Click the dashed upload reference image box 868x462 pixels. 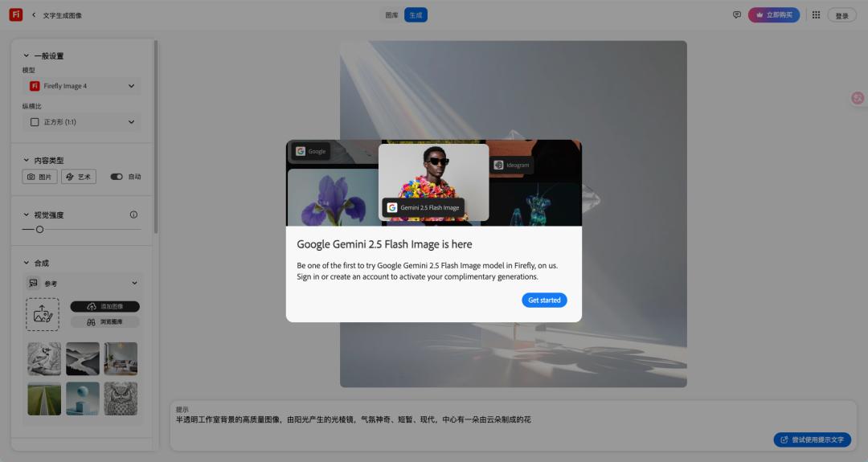43,314
